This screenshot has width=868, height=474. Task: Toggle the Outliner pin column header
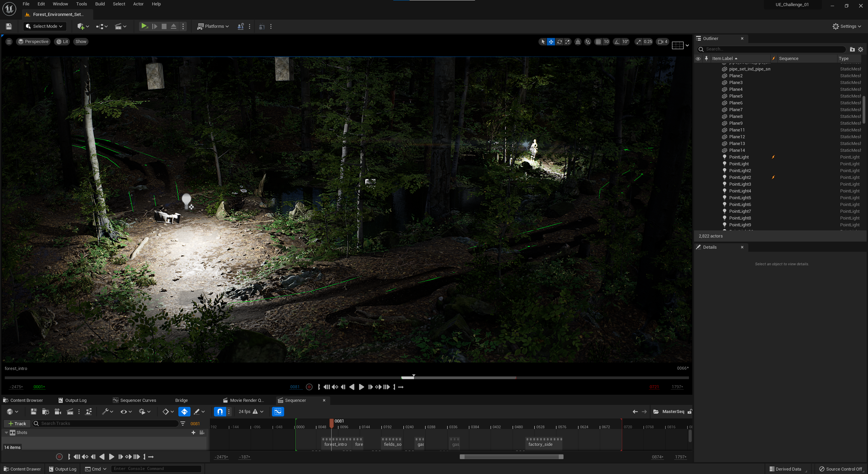click(x=707, y=59)
